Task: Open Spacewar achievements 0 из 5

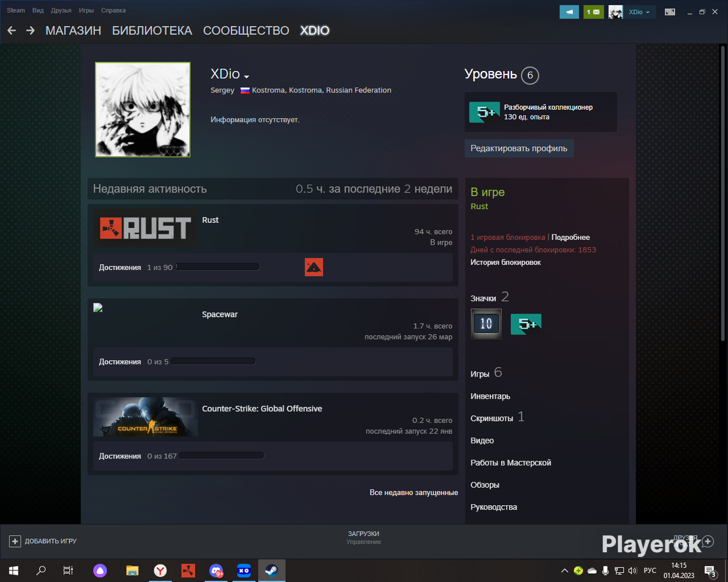Action: [133, 361]
